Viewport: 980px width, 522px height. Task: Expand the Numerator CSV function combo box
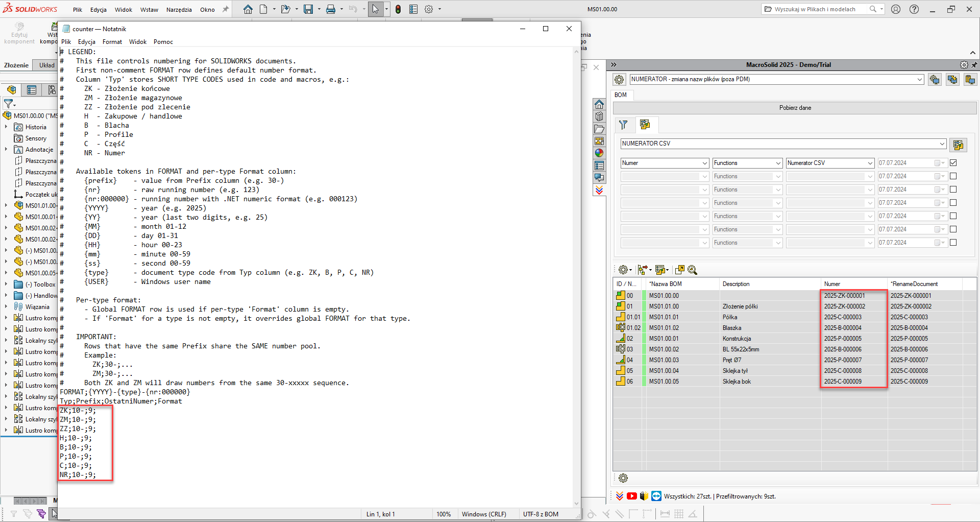(x=870, y=163)
